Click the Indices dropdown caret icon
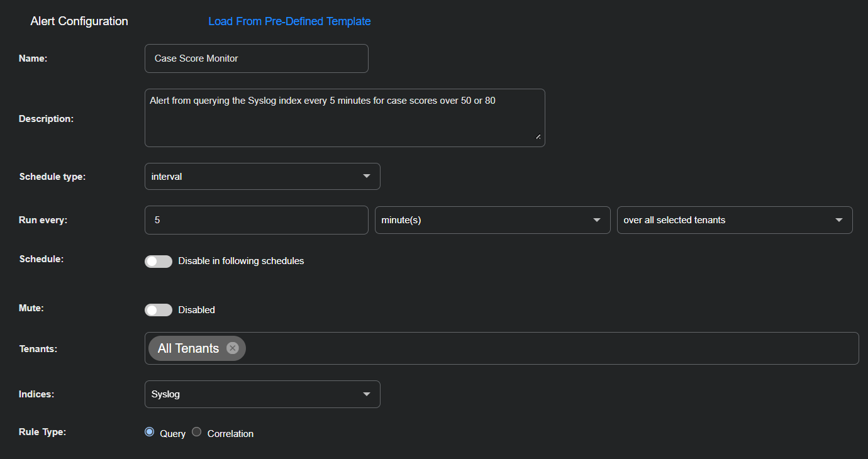868x459 pixels. tap(367, 394)
